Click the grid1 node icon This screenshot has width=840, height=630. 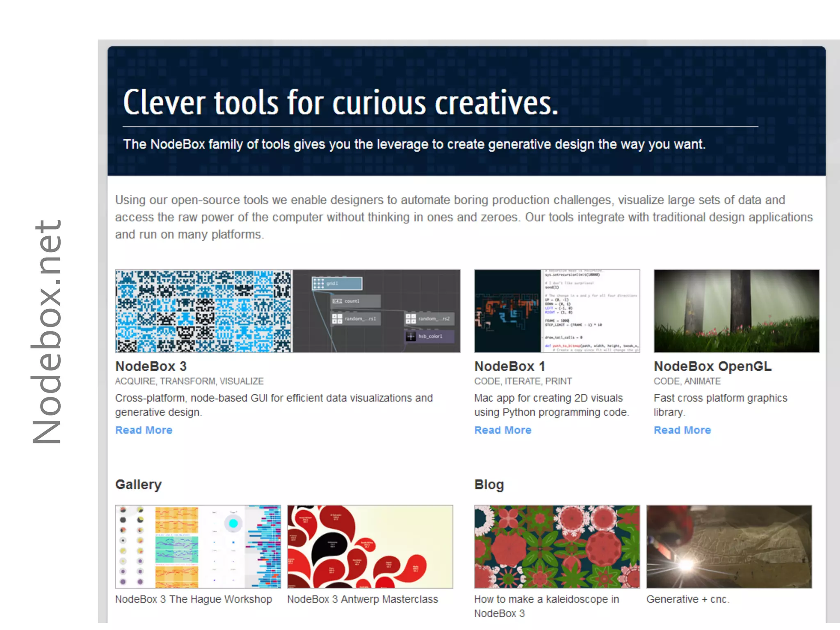click(319, 283)
